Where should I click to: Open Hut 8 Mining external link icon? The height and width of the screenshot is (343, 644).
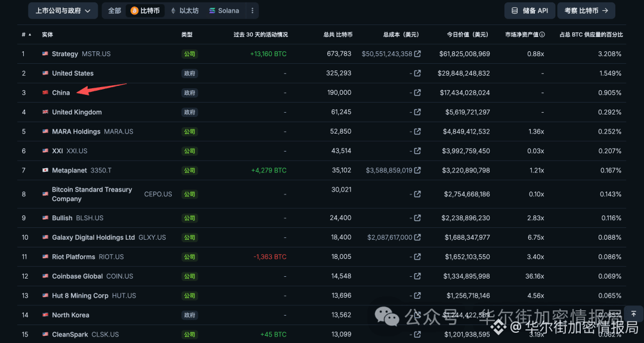(417, 295)
